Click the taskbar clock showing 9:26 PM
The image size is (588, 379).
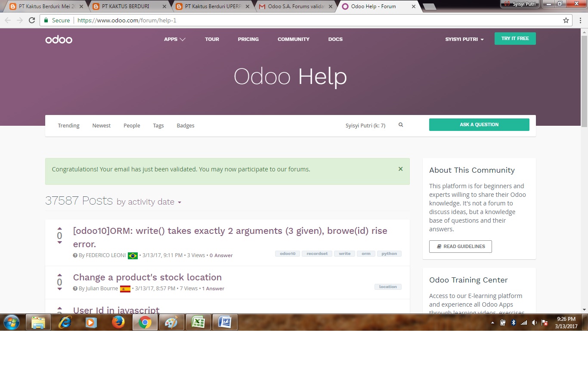pos(566,323)
